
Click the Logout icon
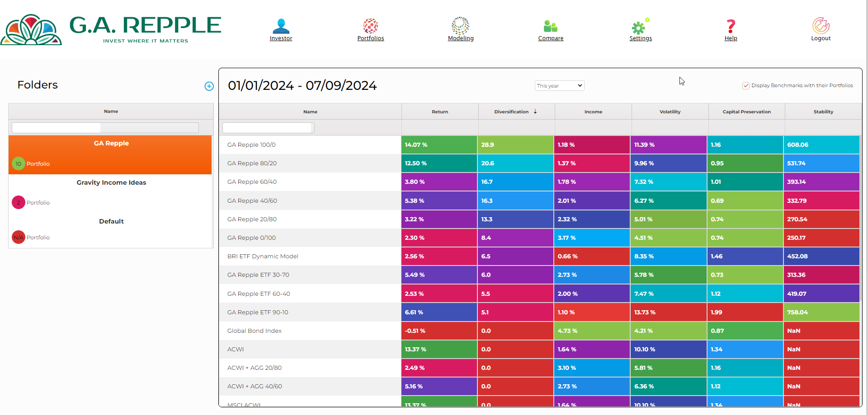tap(821, 26)
